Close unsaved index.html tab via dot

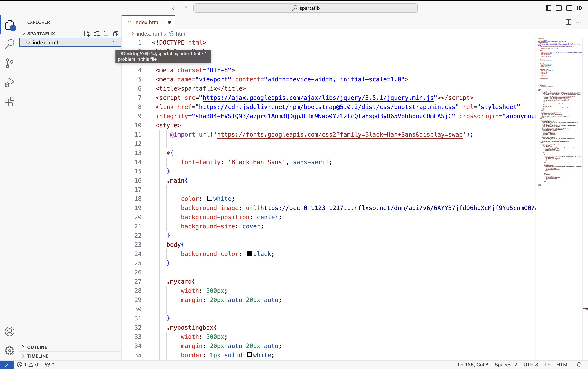169,22
